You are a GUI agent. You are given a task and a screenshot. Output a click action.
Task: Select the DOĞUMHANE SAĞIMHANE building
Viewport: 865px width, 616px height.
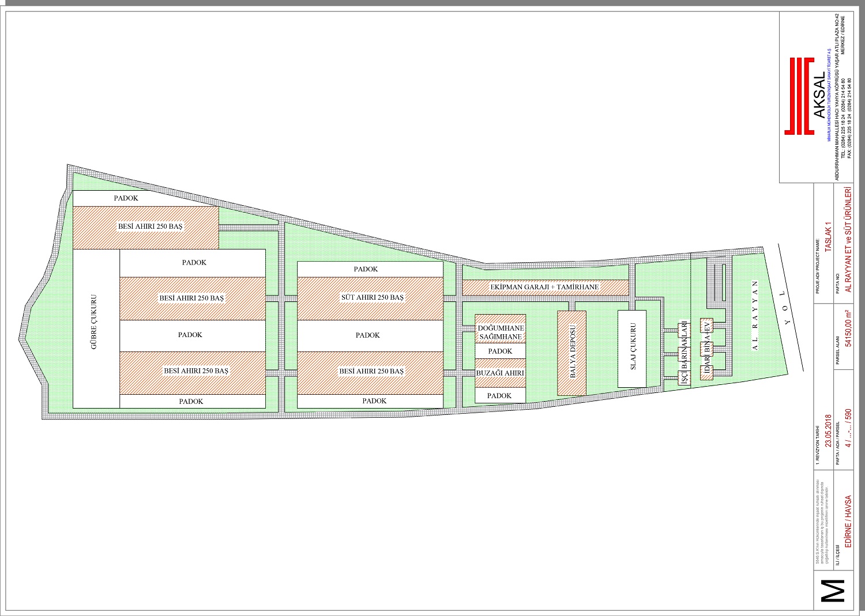[500, 332]
